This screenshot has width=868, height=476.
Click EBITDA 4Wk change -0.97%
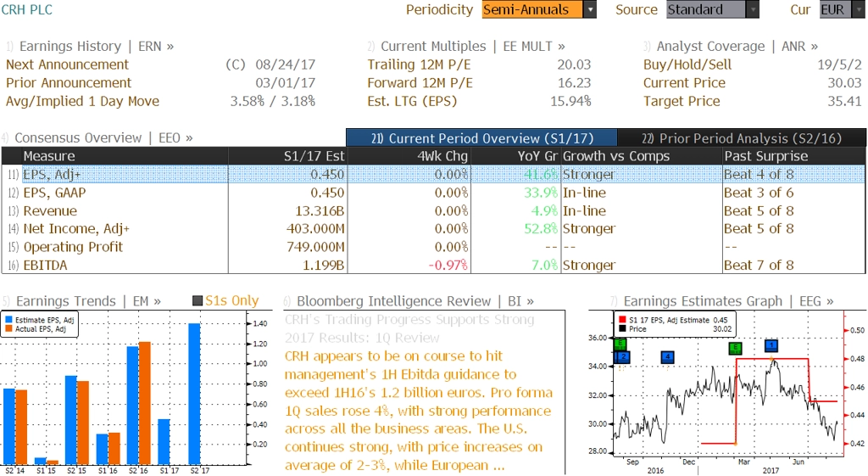(x=448, y=266)
